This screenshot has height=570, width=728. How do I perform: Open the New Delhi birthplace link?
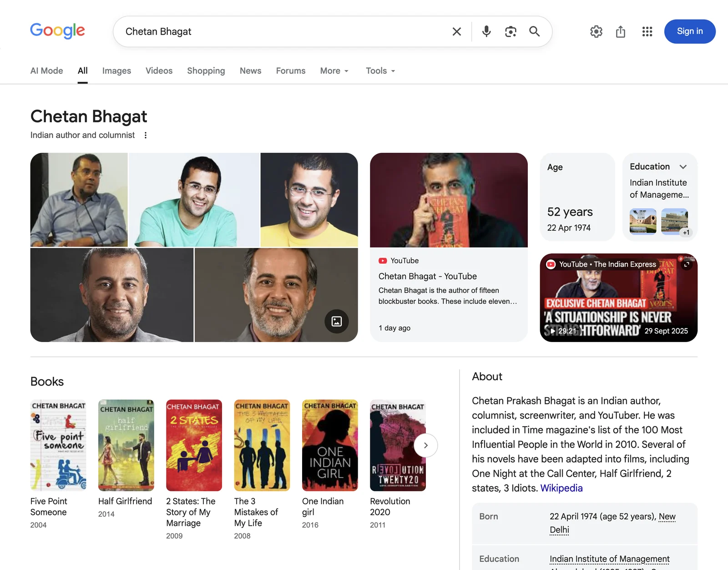(x=612, y=523)
